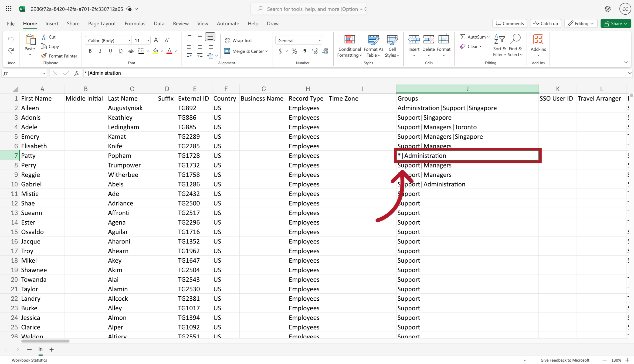Open the Data ribbon tab
Screen dimensions: 634x364
159,23
